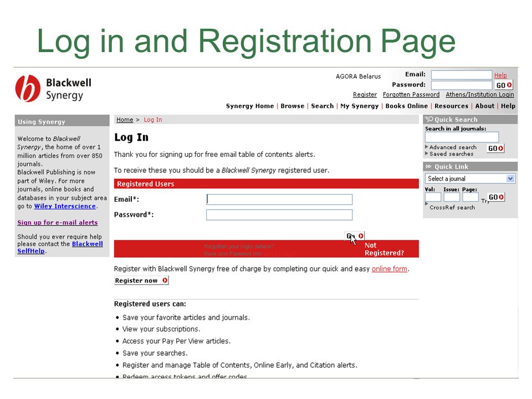The height and width of the screenshot is (399, 532).
Task: Click the top header Email field
Action: 462,75
